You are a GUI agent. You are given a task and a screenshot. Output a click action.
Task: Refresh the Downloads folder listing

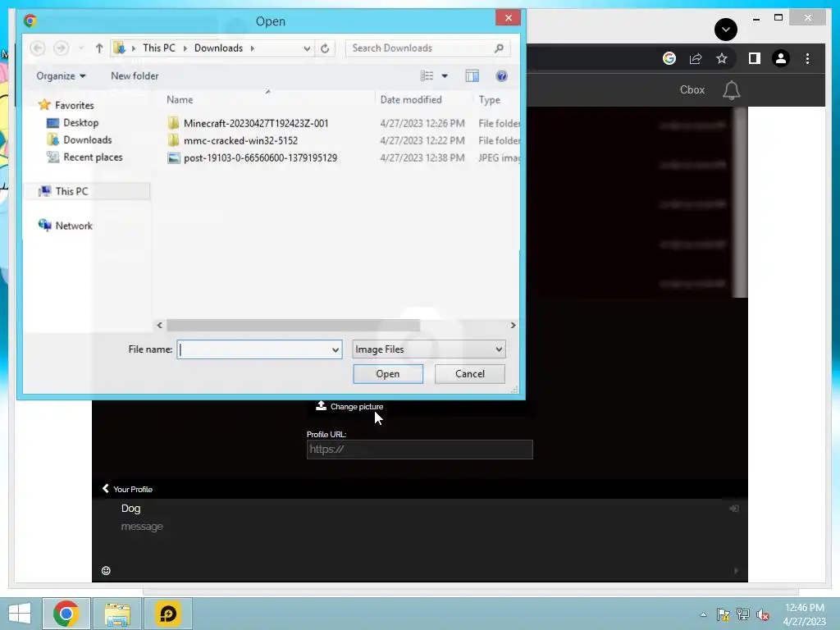tap(325, 48)
